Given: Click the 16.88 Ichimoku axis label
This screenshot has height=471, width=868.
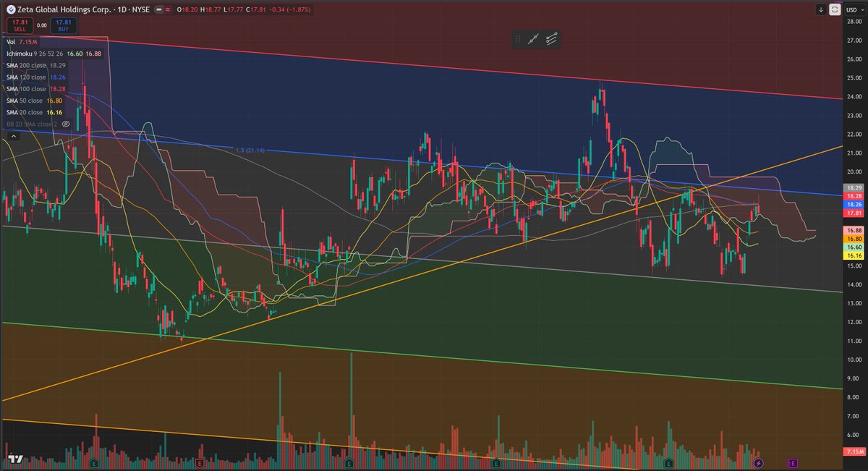Looking at the screenshot, I should 854,229.
